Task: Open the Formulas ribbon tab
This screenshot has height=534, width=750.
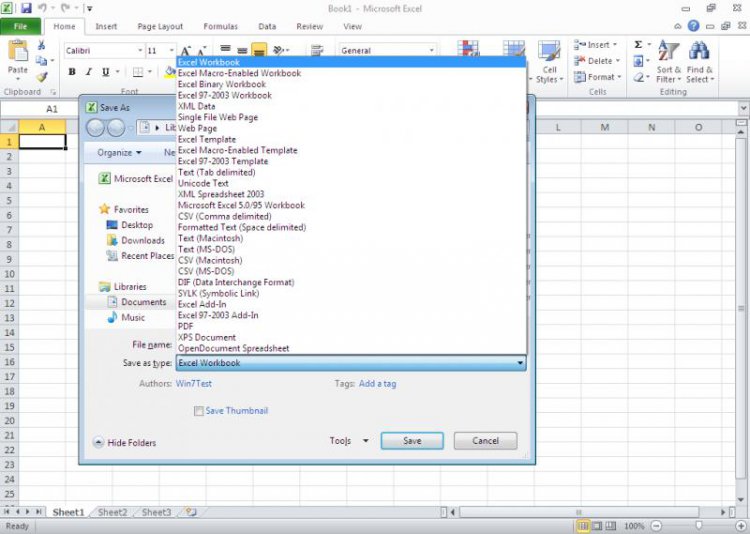Action: click(220, 26)
